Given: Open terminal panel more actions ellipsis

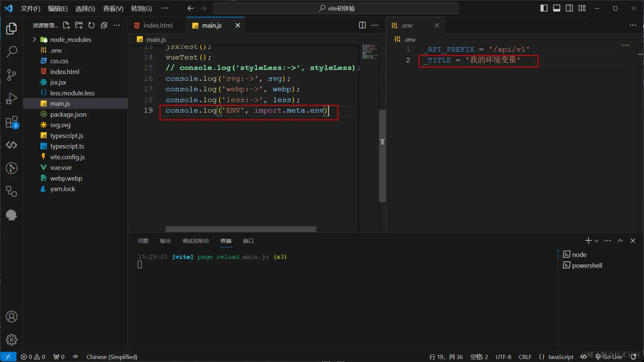Looking at the screenshot, I should [x=608, y=240].
